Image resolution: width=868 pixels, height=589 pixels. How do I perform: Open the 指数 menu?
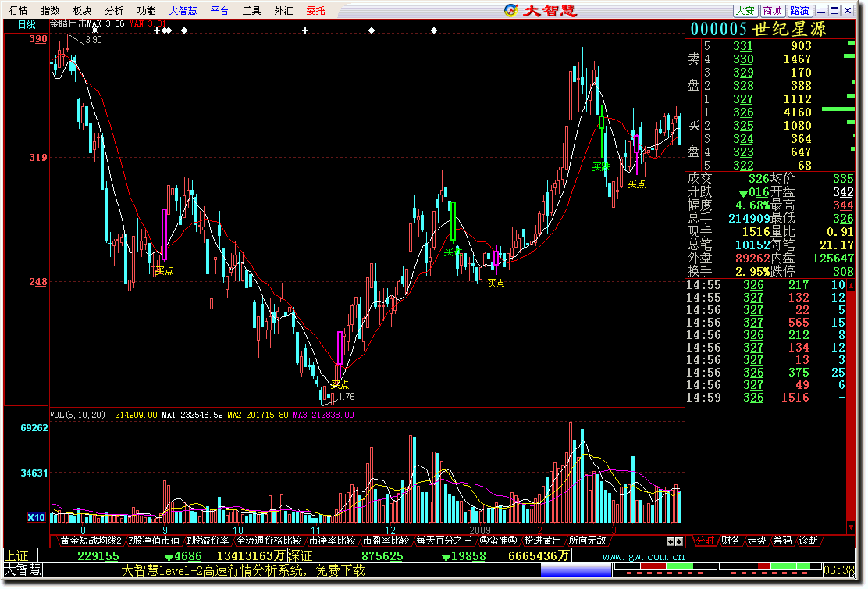[x=51, y=10]
